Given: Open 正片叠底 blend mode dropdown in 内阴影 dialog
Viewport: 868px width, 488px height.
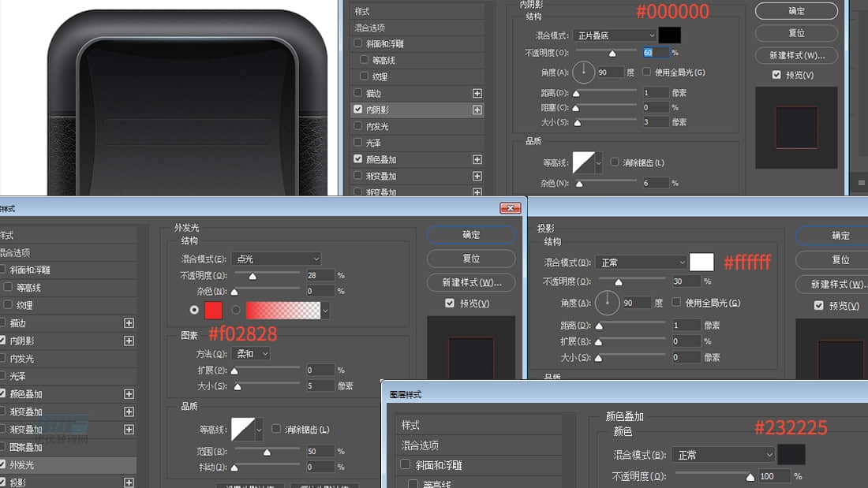Looking at the screenshot, I should (x=615, y=35).
